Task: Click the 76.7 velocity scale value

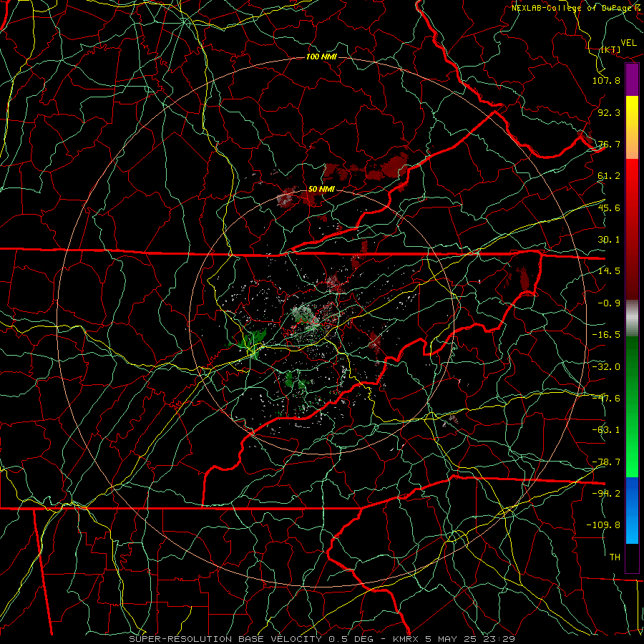Action: tap(609, 144)
